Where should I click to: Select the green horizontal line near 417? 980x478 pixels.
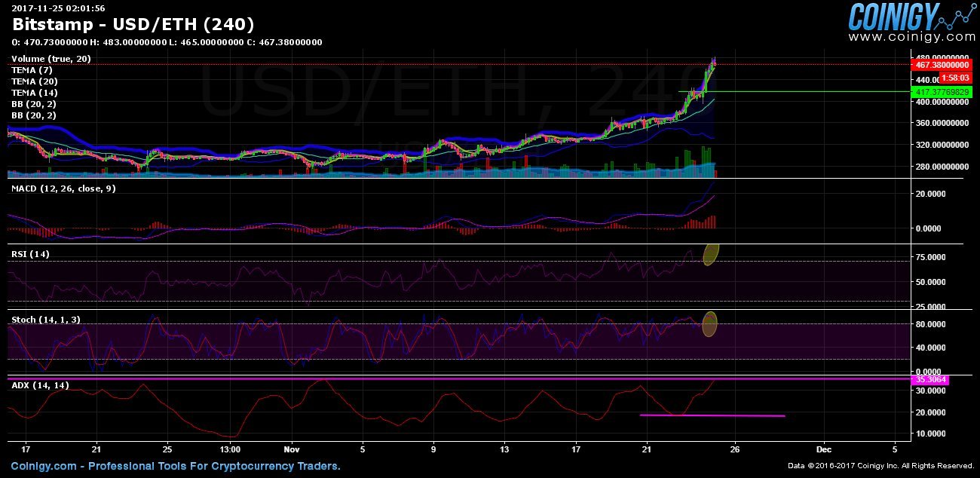[795, 91]
